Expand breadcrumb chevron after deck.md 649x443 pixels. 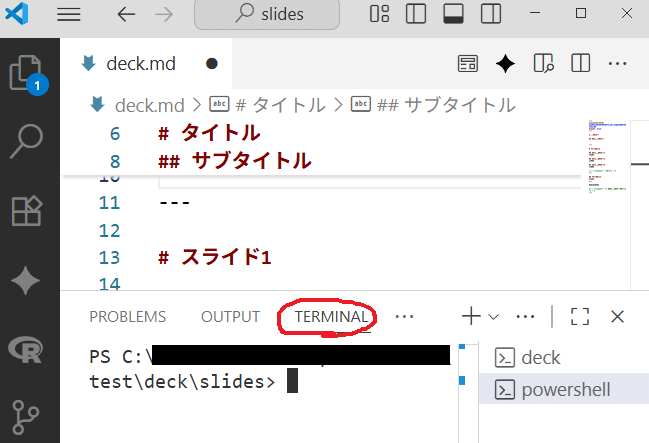tap(197, 105)
